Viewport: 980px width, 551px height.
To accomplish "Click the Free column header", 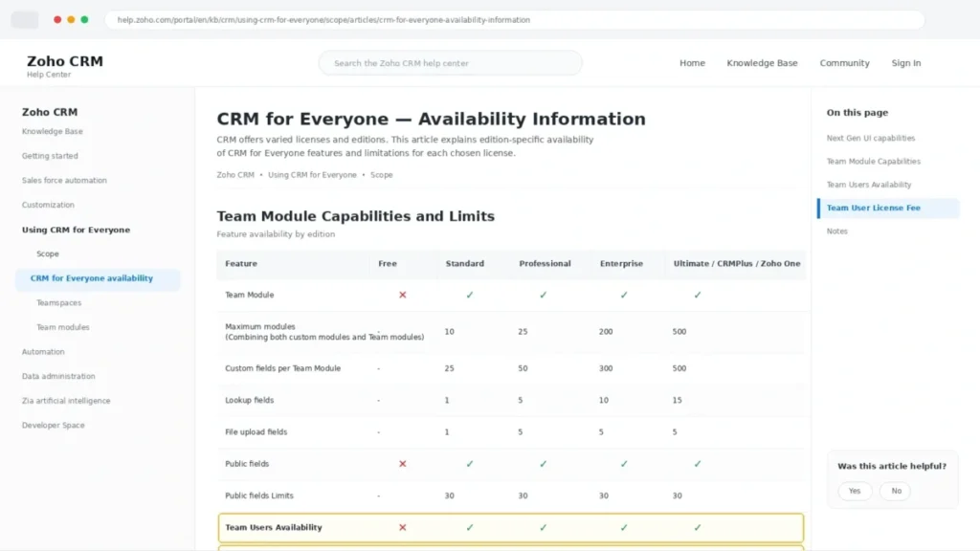I will (x=388, y=264).
